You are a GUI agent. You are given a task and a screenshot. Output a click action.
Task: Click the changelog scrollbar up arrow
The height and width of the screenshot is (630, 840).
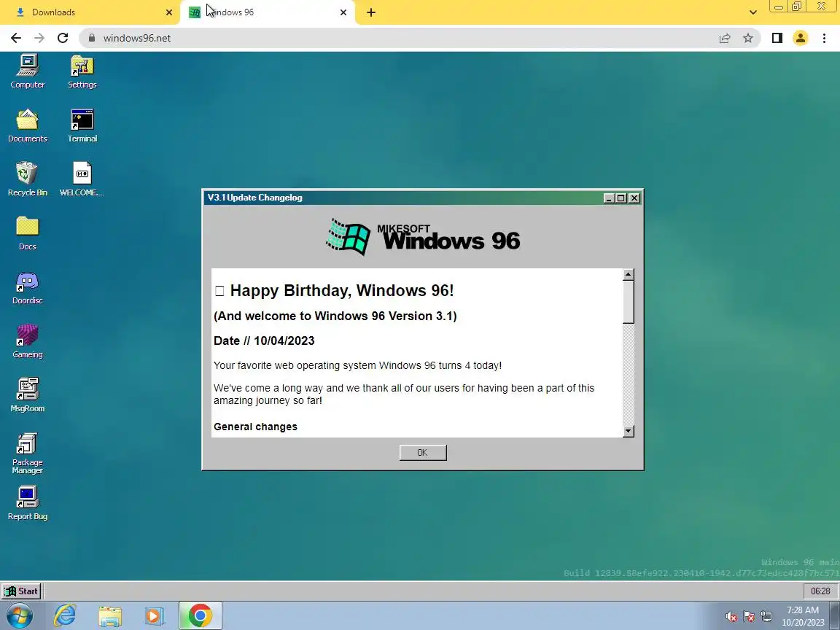(629, 275)
